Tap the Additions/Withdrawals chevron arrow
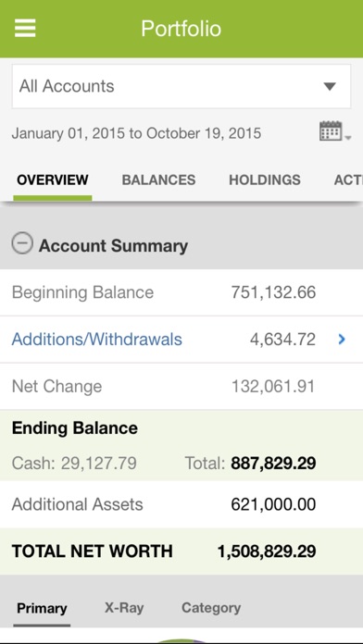The width and height of the screenshot is (363, 644). pos(341,340)
